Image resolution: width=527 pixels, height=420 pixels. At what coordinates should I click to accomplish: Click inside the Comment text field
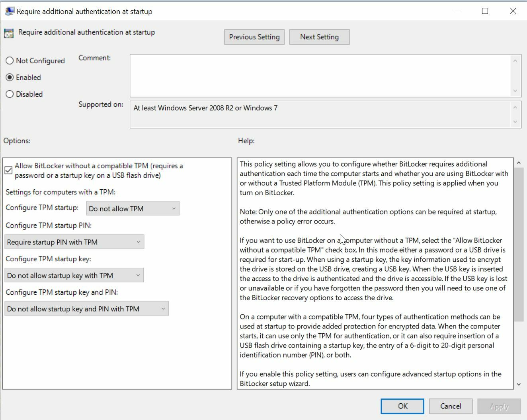pos(320,76)
